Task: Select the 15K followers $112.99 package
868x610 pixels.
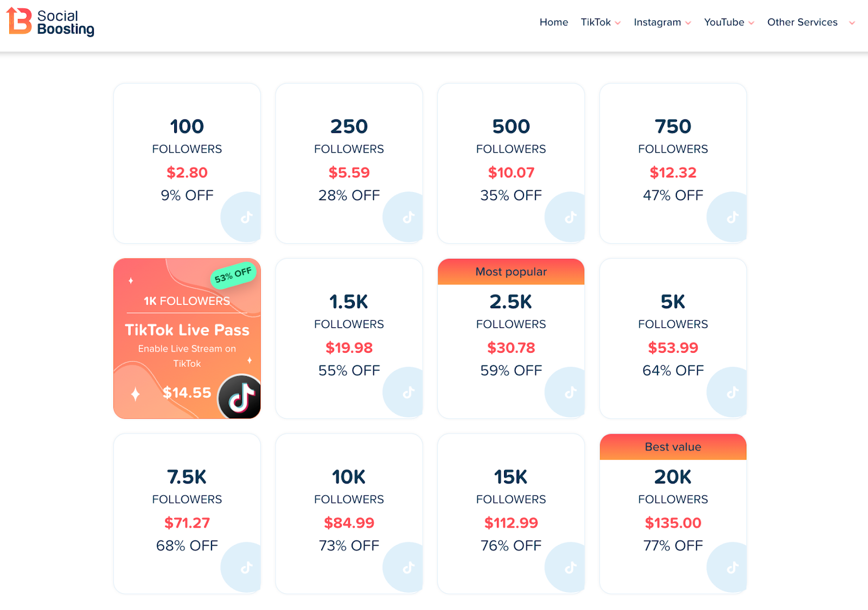Action: click(x=511, y=523)
